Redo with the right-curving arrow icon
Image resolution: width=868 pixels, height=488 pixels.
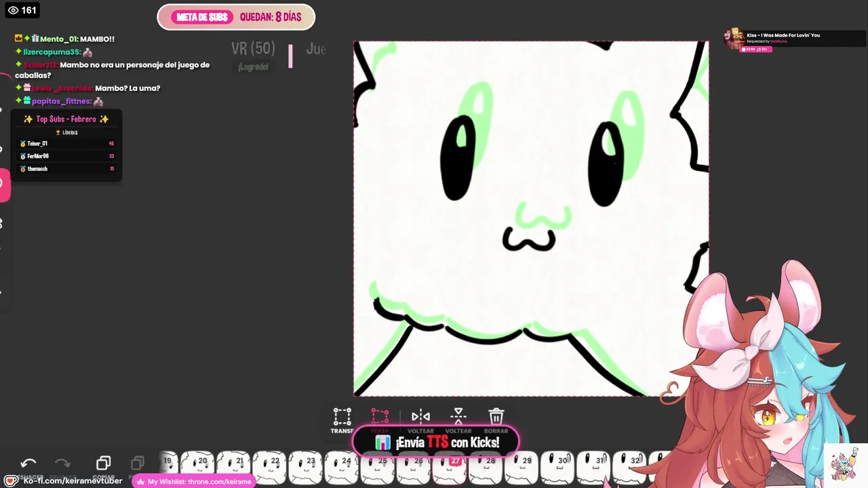coord(62,463)
